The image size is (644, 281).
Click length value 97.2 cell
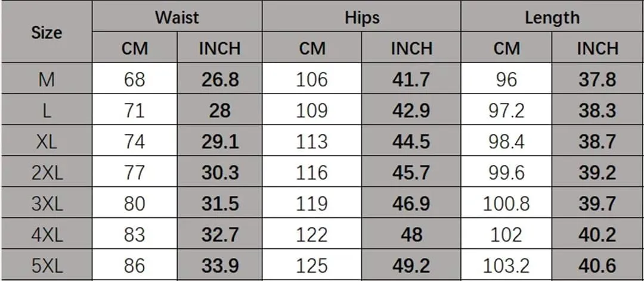506,110
